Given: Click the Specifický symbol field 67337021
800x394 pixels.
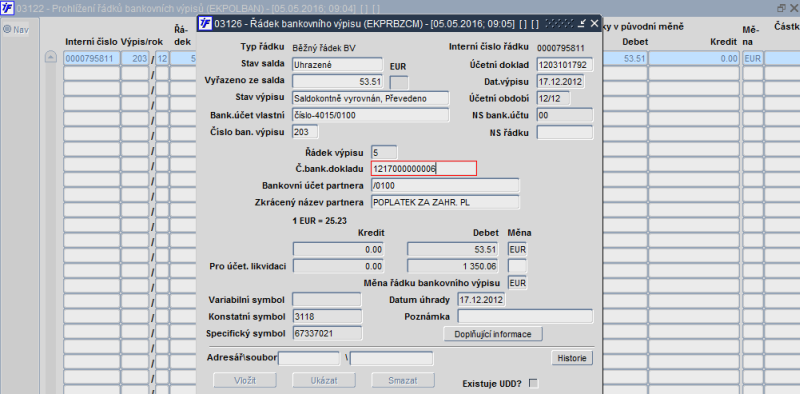Looking at the screenshot, I should (327, 333).
